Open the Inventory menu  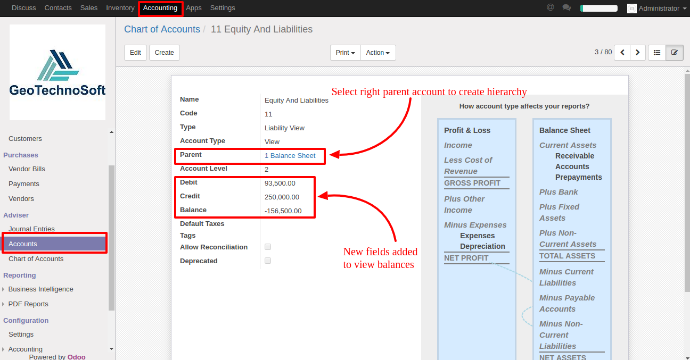(120, 8)
